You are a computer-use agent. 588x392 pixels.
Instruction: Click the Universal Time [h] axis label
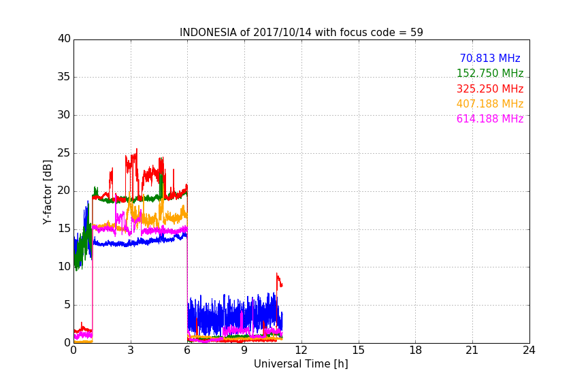[301, 363]
